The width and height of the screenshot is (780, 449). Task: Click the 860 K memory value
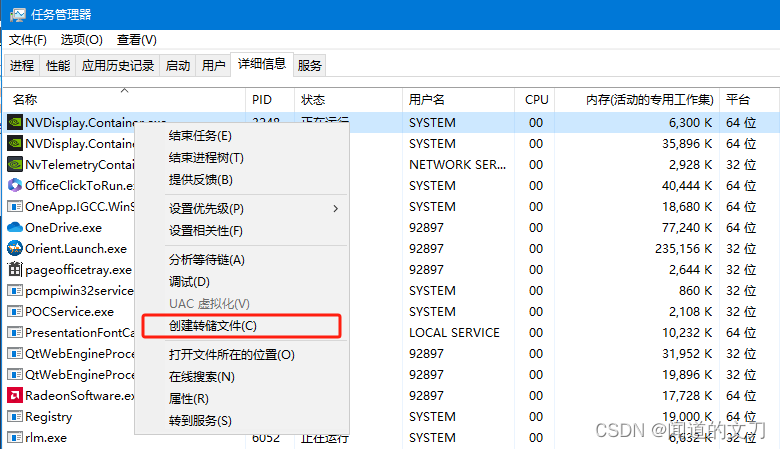695,290
